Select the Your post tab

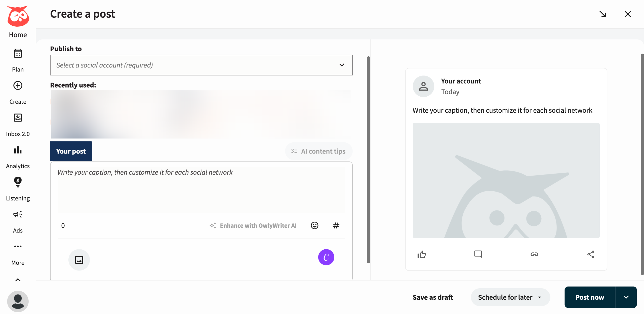(x=71, y=151)
